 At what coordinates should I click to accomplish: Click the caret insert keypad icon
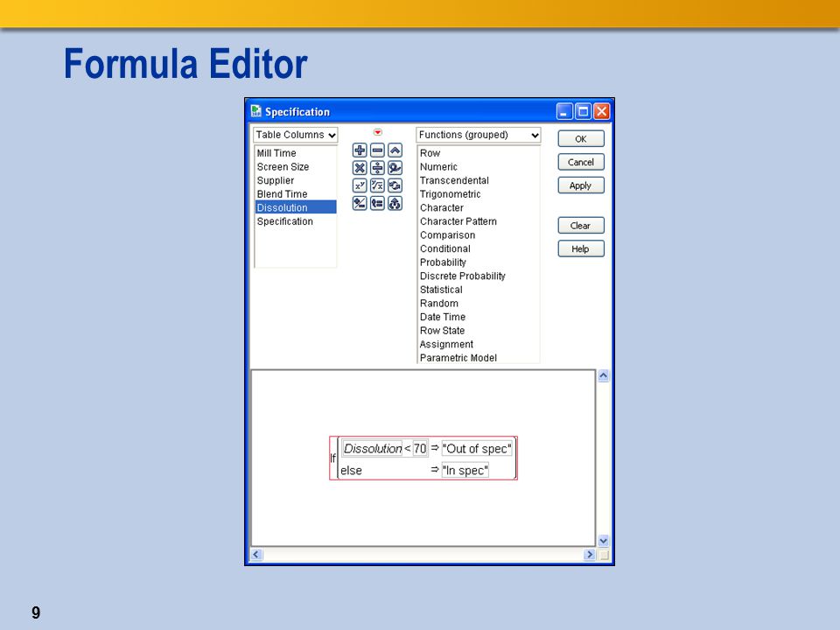[x=395, y=150]
